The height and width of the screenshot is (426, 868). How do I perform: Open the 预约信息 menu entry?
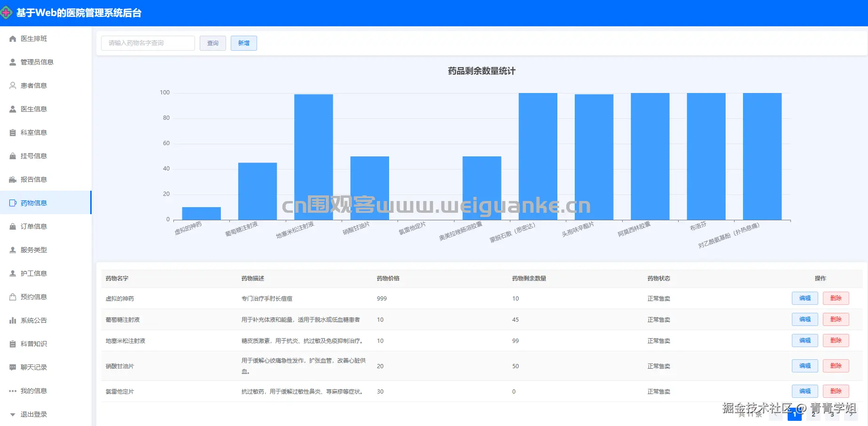[46, 297]
